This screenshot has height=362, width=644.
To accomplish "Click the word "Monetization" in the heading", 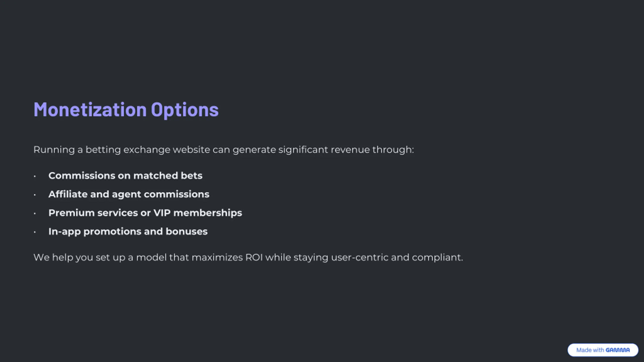I will [90, 110].
